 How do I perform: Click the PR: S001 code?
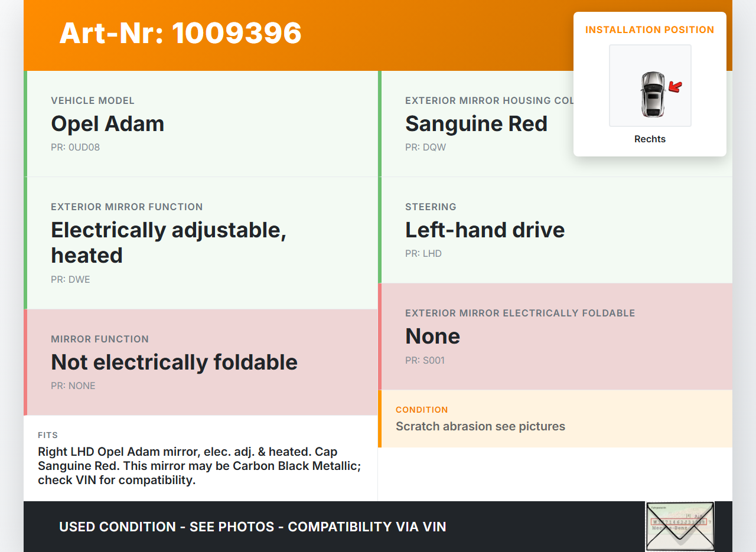click(x=425, y=360)
